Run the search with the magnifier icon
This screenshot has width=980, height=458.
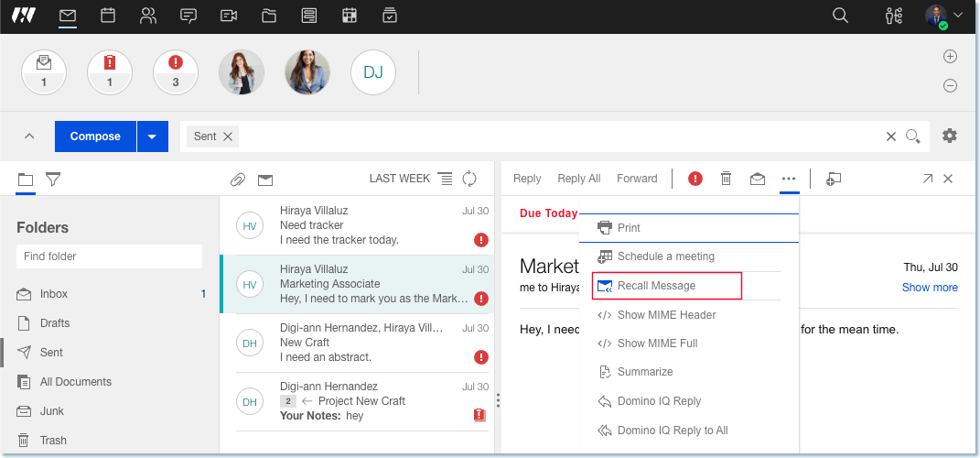point(913,136)
